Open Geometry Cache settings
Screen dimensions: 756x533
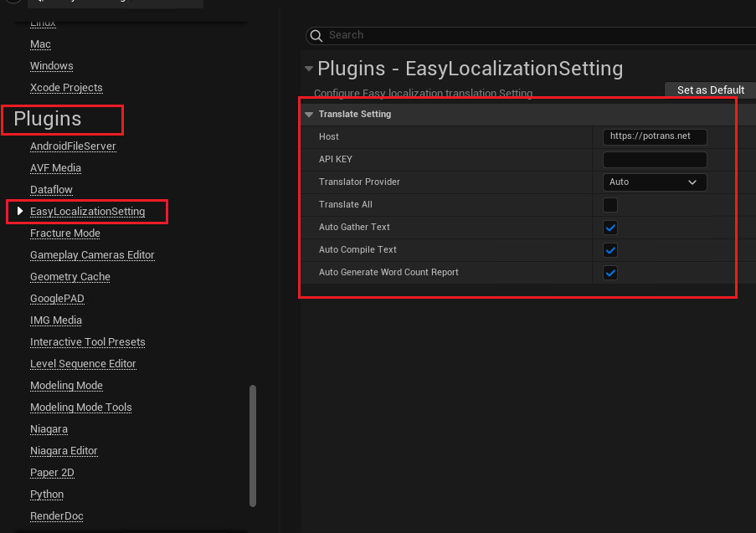pyautogui.click(x=70, y=277)
